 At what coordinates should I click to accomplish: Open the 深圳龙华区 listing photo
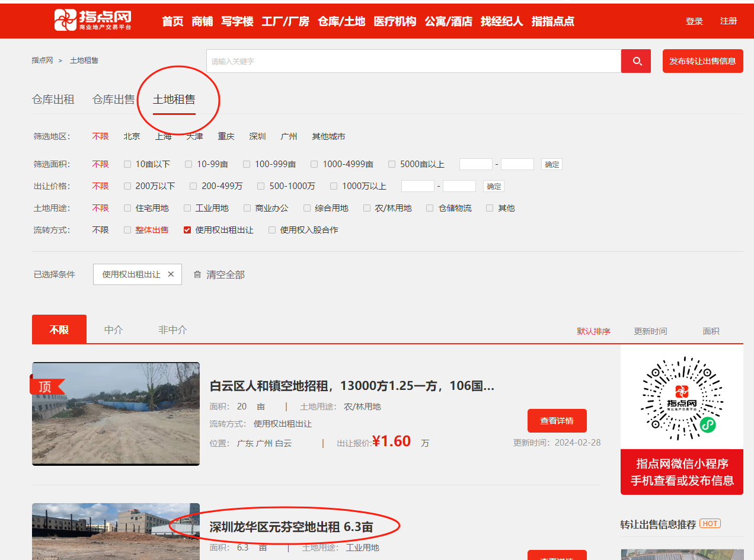116,532
